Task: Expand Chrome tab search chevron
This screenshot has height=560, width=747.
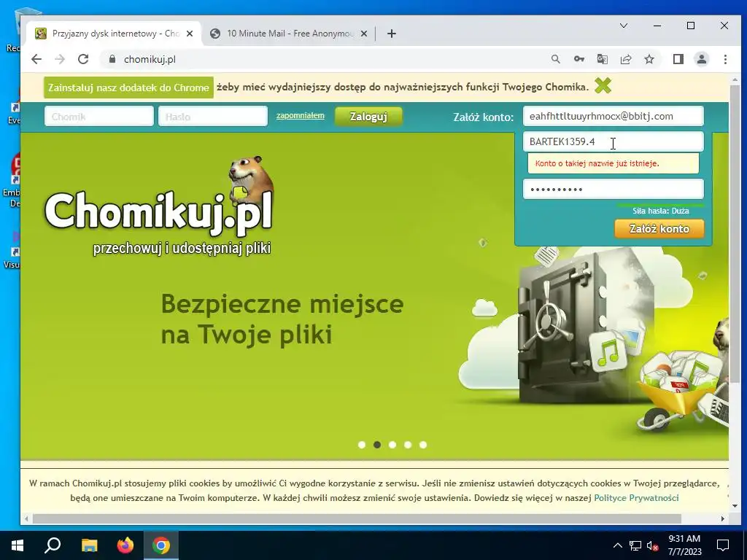Action: pyautogui.click(x=624, y=26)
